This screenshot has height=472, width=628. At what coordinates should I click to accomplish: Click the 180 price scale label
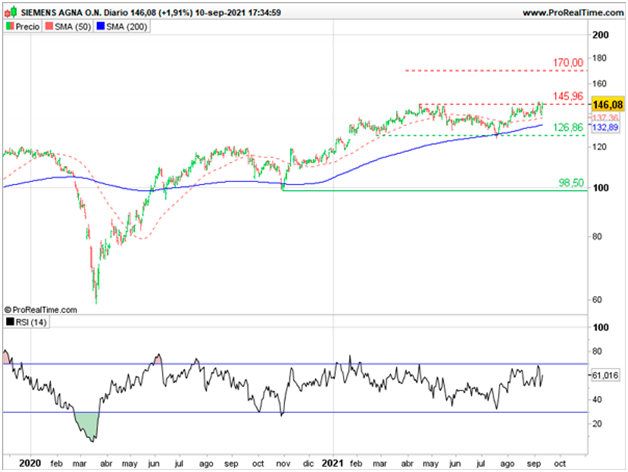(600, 58)
